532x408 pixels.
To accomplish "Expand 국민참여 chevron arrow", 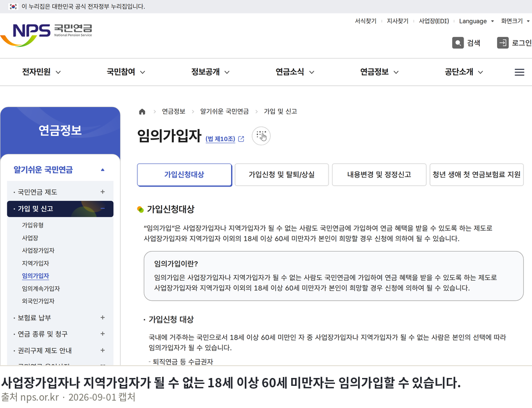I will (x=142, y=72).
